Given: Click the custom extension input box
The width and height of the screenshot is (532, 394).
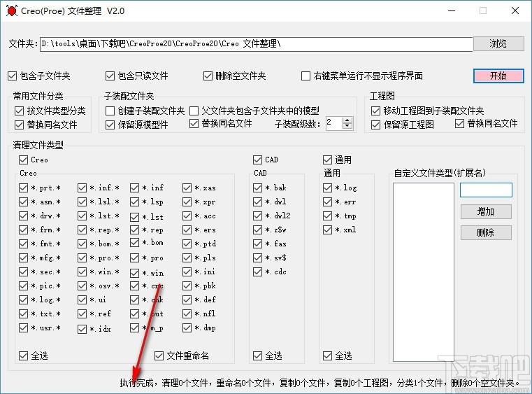Looking at the screenshot, I should click(486, 190).
